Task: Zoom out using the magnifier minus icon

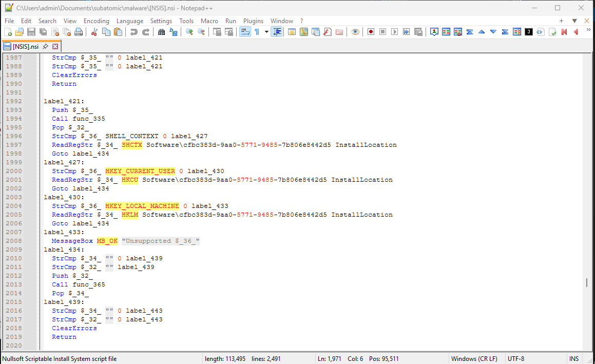Action: (201, 32)
